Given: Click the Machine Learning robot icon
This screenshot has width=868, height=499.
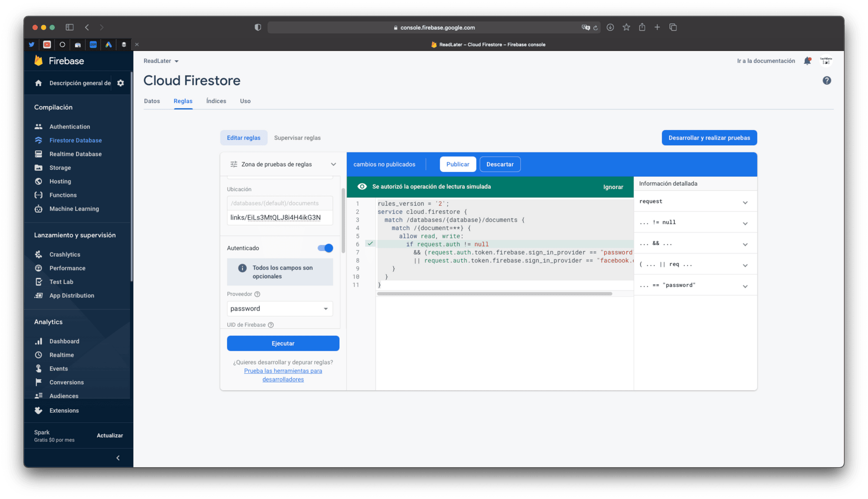Looking at the screenshot, I should coord(39,209).
